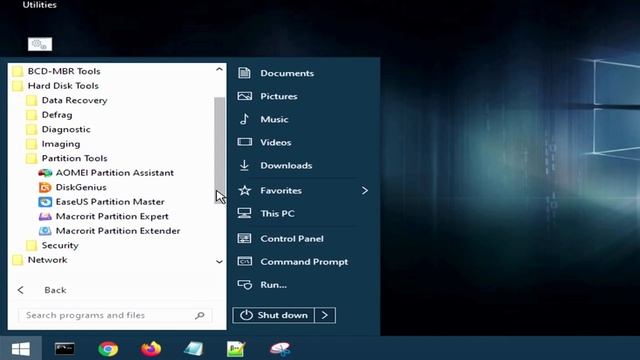
Task: Open Downloads from Start menu
Action: 286,165
